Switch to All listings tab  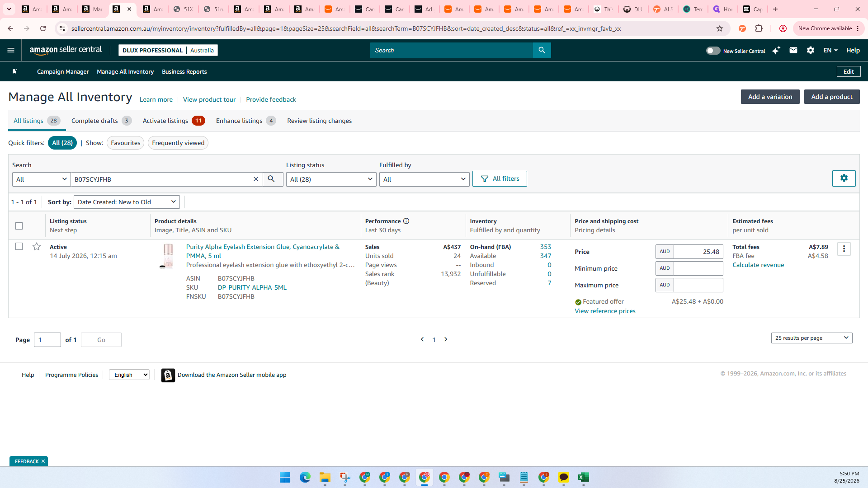pos(37,121)
